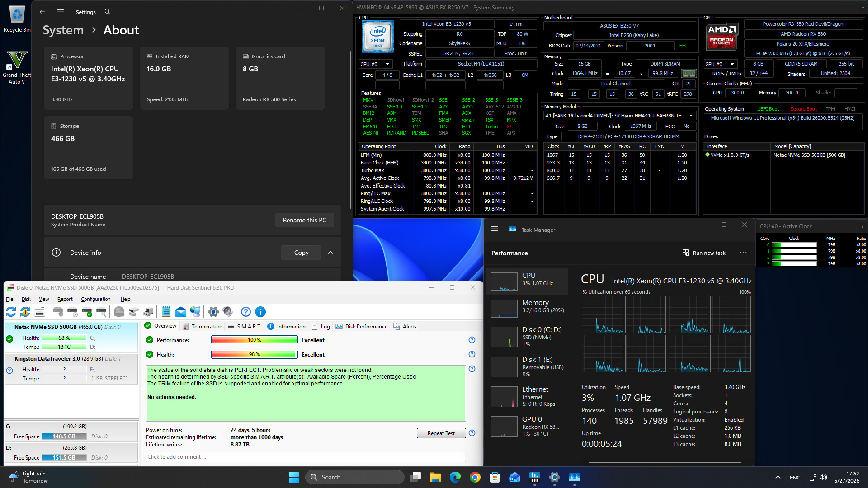
Task: Select GPU 0 in Task Manager performance list
Action: click(527, 426)
